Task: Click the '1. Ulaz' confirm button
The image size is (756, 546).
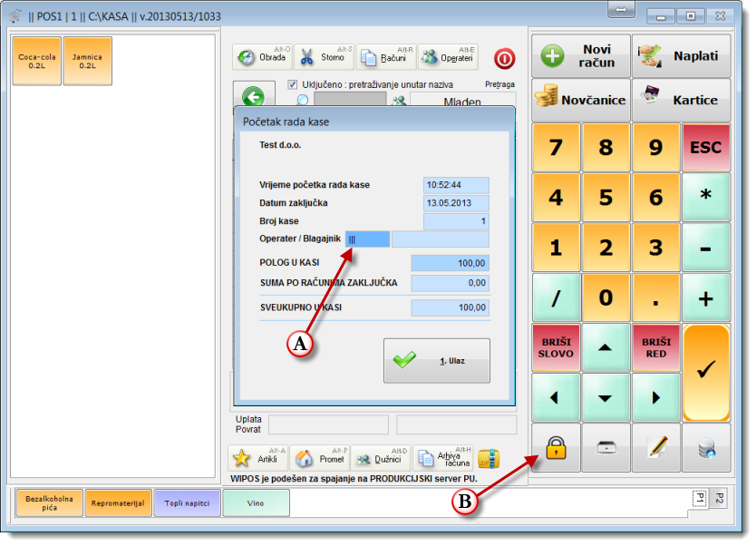Action: [436, 361]
